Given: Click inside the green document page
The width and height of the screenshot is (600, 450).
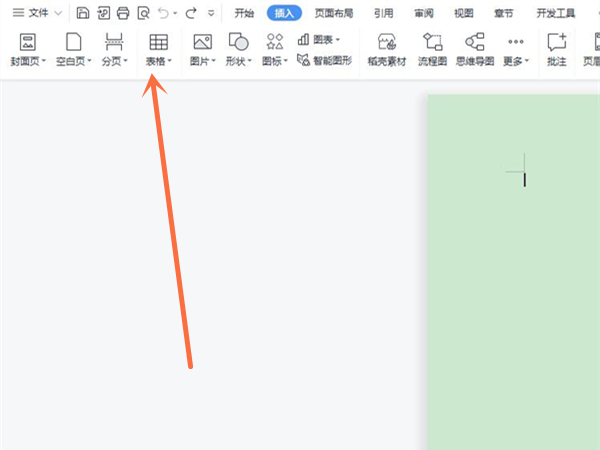Looking at the screenshot, I should (514, 272).
